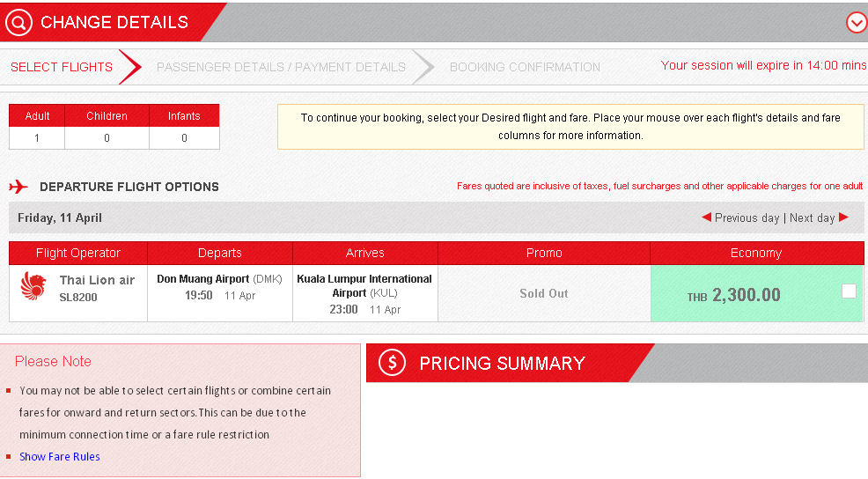868x479 pixels.
Task: Click the Previous day left arrow
Action: coord(706,217)
